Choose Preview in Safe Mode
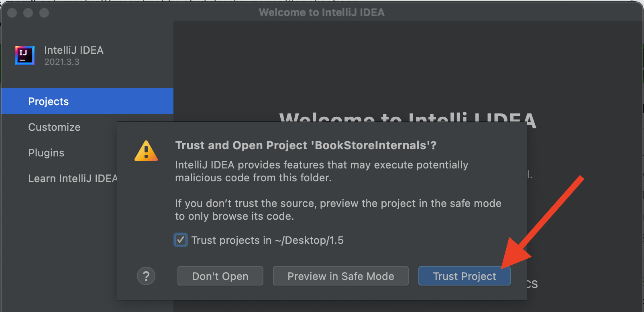Screen dimensions: 644x312 tap(340, 276)
